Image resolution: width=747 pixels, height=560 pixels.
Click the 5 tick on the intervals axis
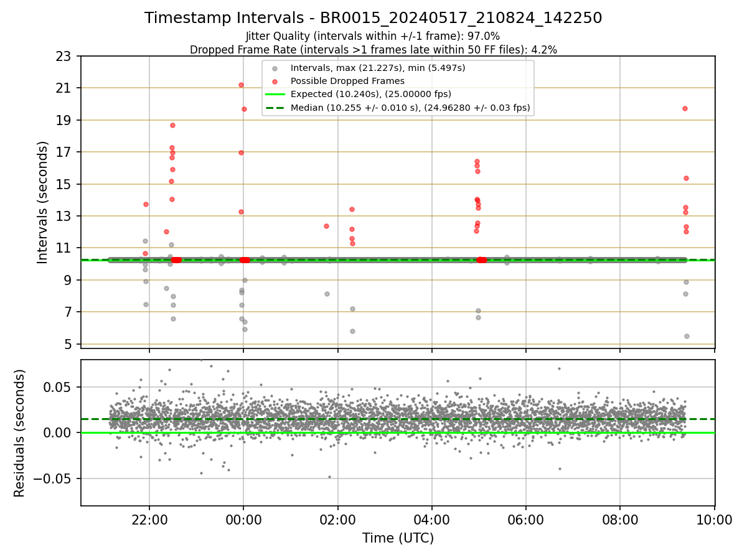(68, 344)
